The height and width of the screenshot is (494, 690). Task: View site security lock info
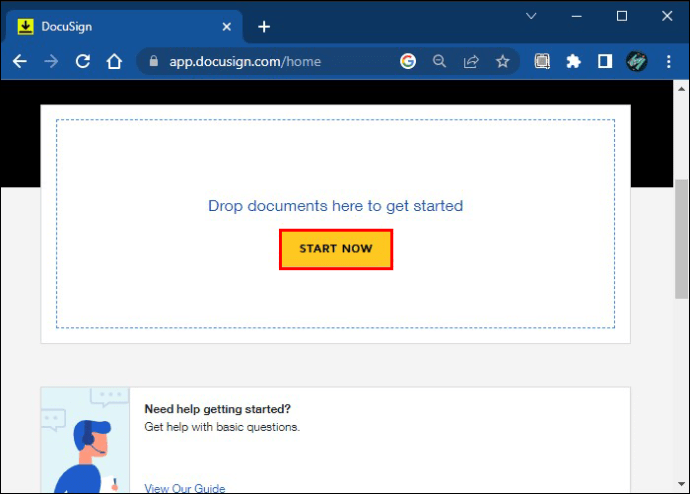pos(154,61)
